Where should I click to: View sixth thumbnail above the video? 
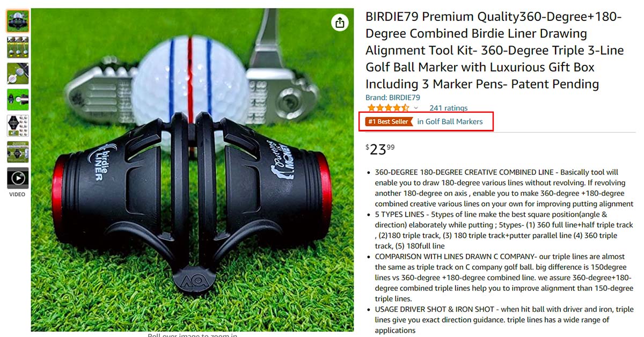[18, 152]
